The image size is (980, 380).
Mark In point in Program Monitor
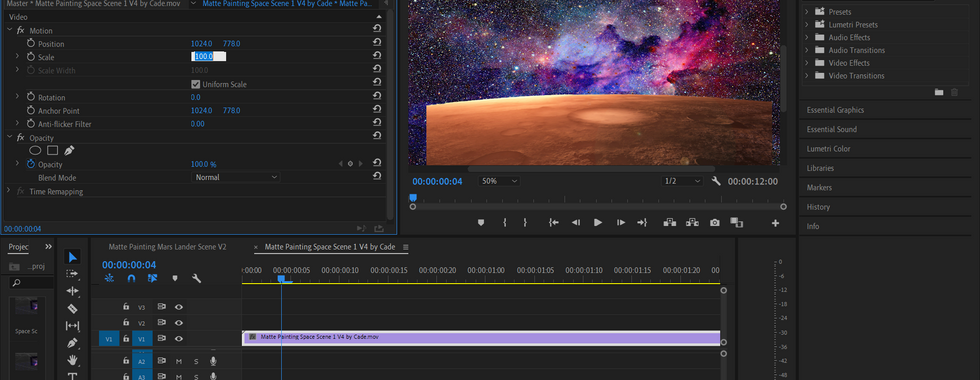tap(504, 222)
